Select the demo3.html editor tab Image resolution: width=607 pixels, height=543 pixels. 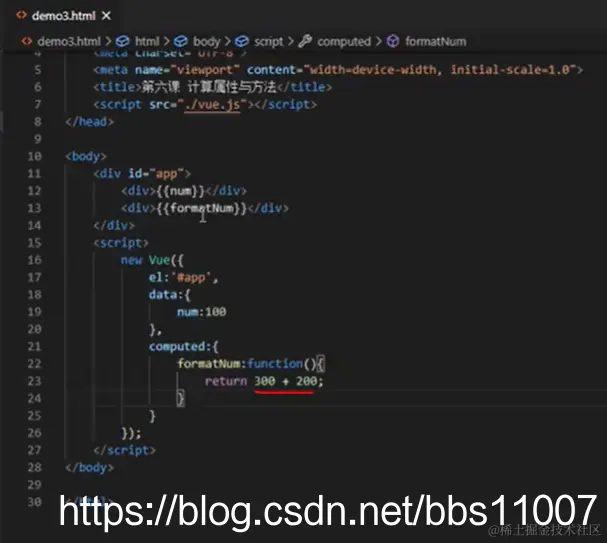pyautogui.click(x=64, y=16)
